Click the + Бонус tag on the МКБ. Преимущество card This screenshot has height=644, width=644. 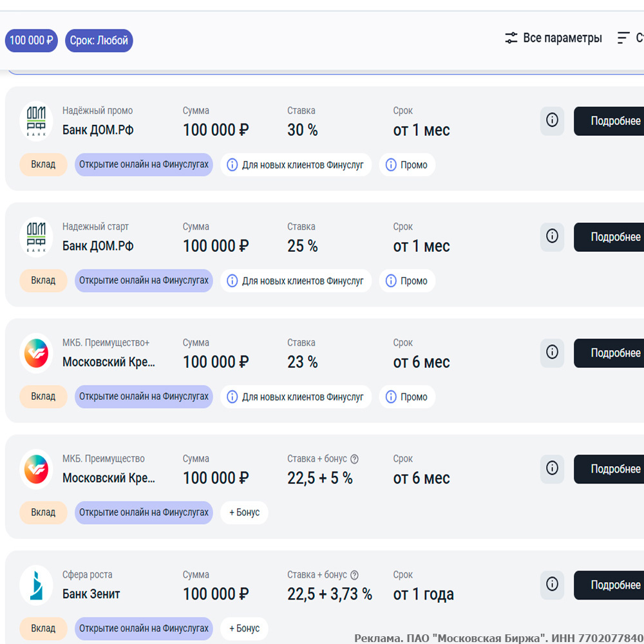click(244, 513)
